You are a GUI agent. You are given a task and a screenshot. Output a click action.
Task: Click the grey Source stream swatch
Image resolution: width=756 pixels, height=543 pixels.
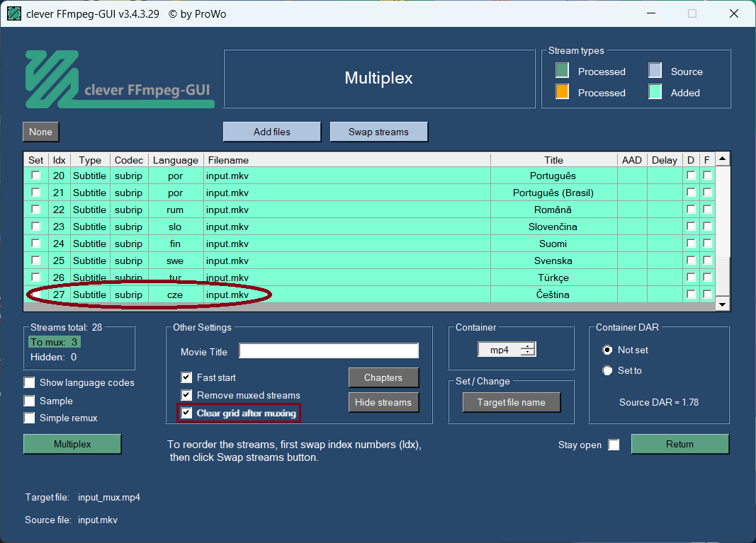point(655,70)
